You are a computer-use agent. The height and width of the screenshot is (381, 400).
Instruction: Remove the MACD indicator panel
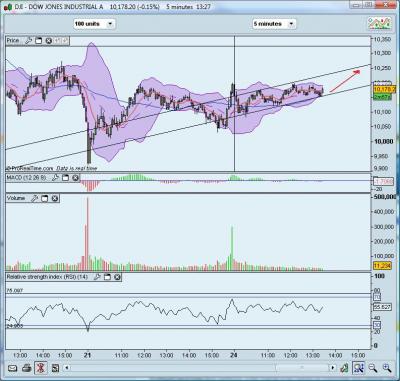point(75,178)
